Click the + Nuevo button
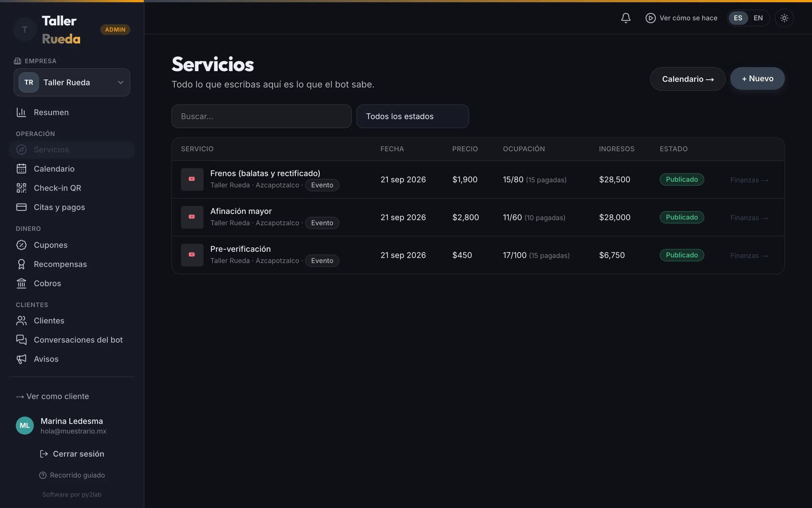 click(x=757, y=79)
